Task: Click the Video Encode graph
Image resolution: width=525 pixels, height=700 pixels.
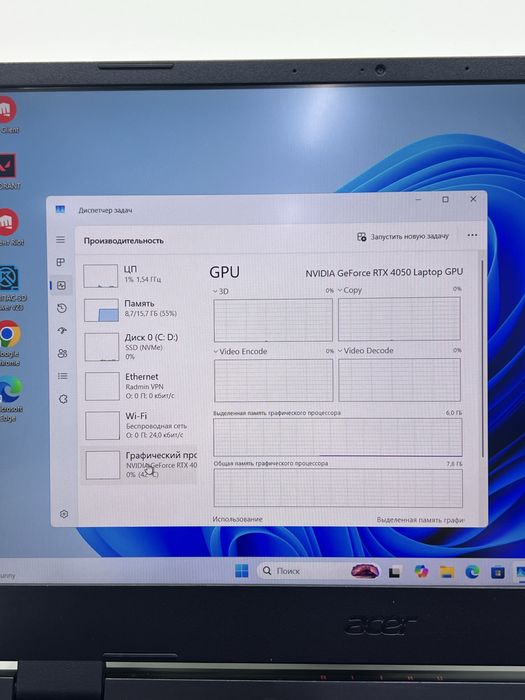Action: pos(274,381)
